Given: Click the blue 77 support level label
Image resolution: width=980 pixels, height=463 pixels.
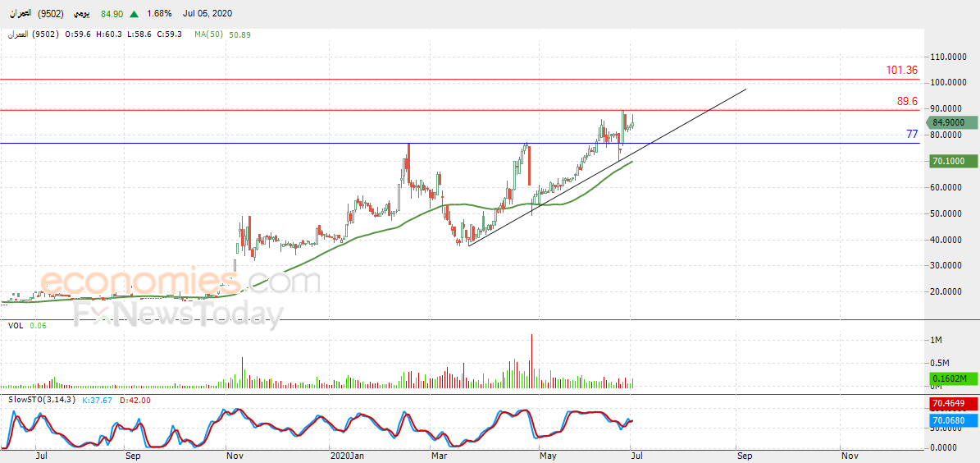Looking at the screenshot, I should point(913,135).
